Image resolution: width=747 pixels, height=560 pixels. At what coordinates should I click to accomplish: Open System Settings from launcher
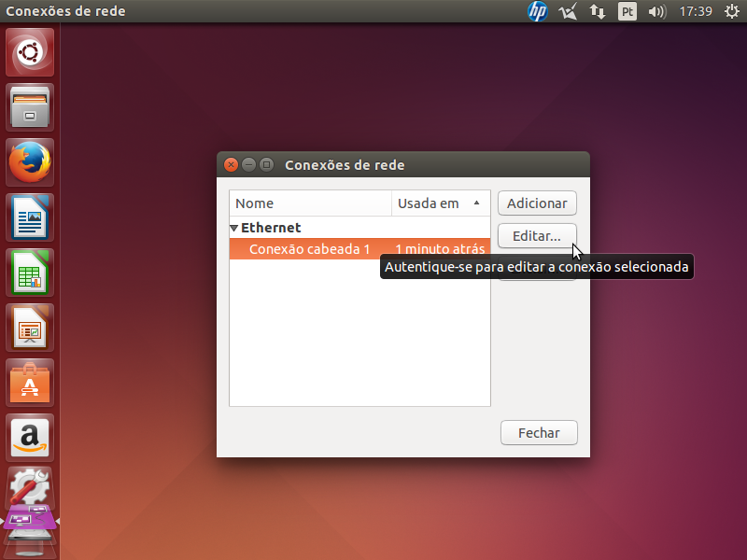pos(30,486)
